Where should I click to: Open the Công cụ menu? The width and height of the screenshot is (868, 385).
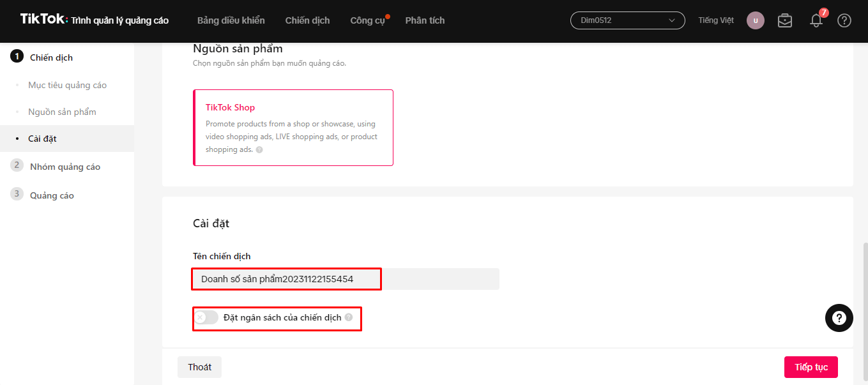(x=368, y=20)
